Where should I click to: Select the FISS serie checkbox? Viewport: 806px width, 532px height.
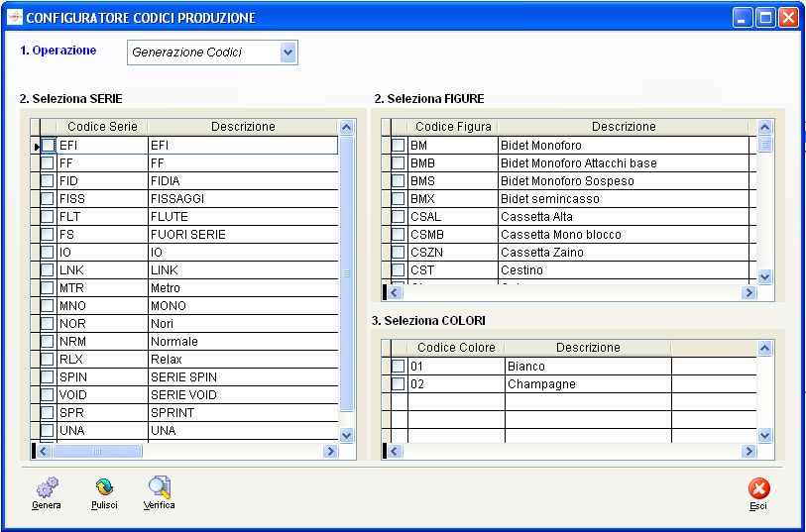[x=48, y=199]
